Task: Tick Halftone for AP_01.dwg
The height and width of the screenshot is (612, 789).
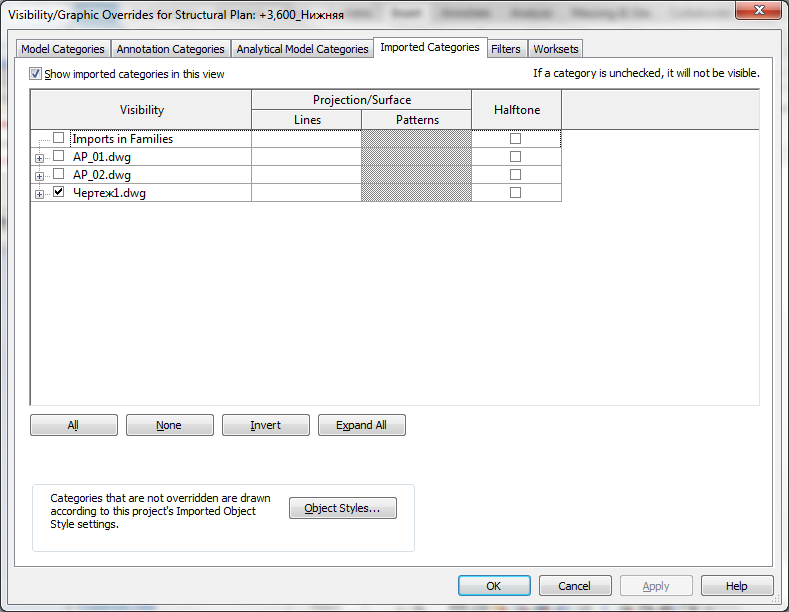Action: click(x=515, y=157)
